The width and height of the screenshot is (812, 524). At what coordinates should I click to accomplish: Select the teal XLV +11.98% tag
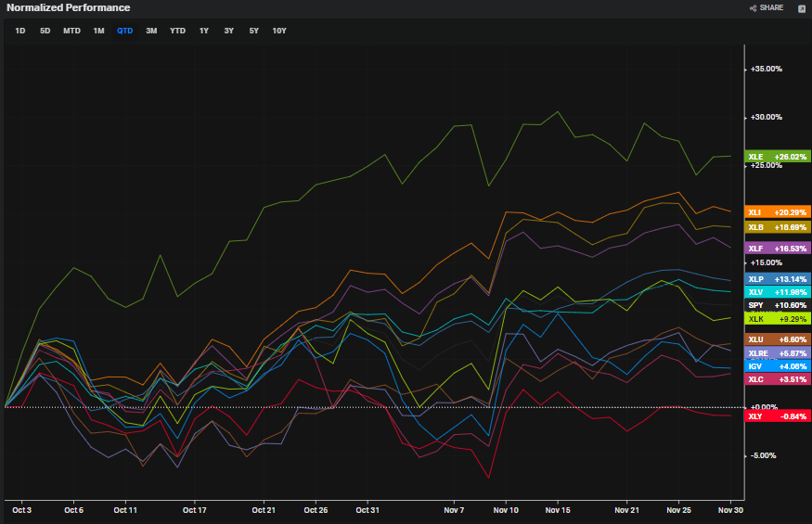pos(778,292)
